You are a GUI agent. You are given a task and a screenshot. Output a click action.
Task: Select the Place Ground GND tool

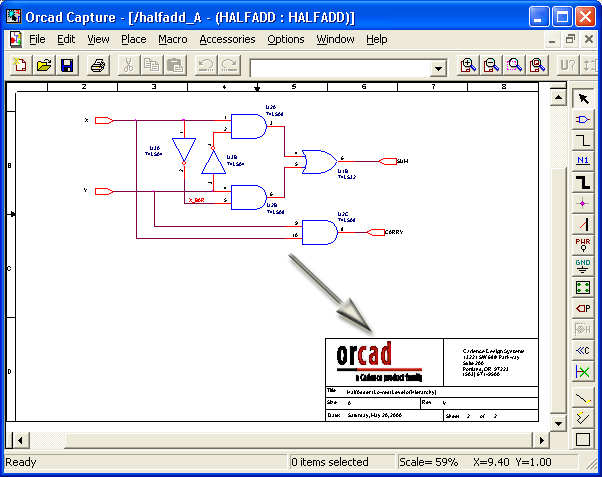pos(583,265)
